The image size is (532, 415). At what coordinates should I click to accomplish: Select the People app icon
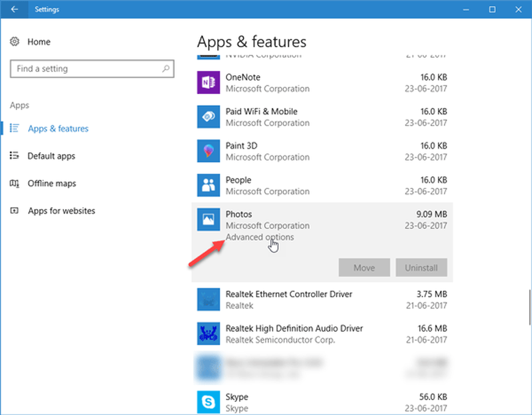click(x=209, y=185)
